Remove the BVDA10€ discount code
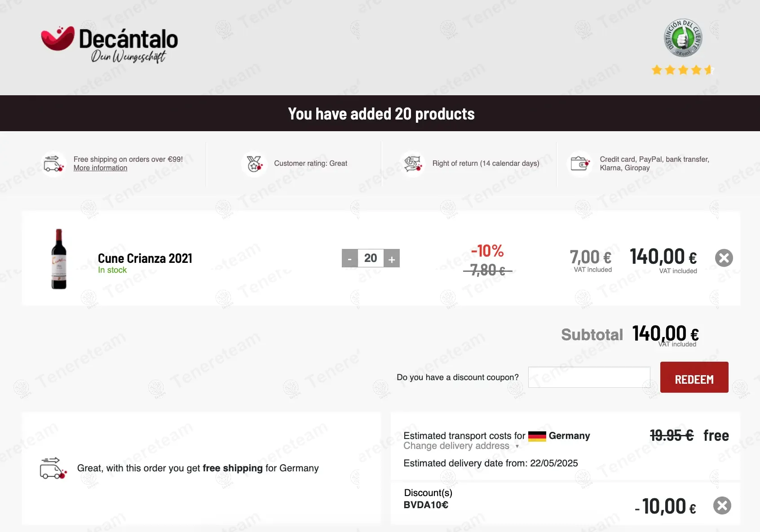The height and width of the screenshot is (532, 760). tap(722, 505)
